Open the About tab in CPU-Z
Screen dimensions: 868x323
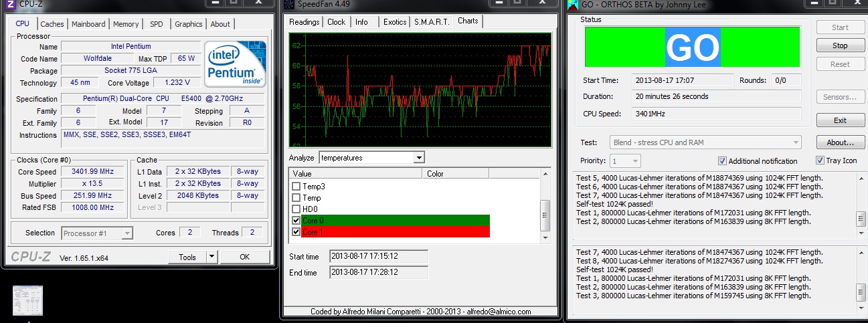click(220, 24)
